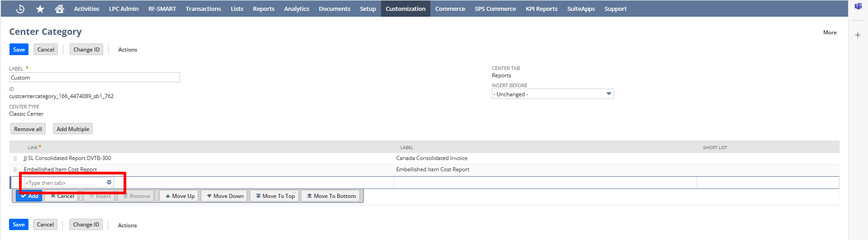868x240 pixels.
Task: Grab the drag handle for Embellished Item row
Action: click(15, 169)
